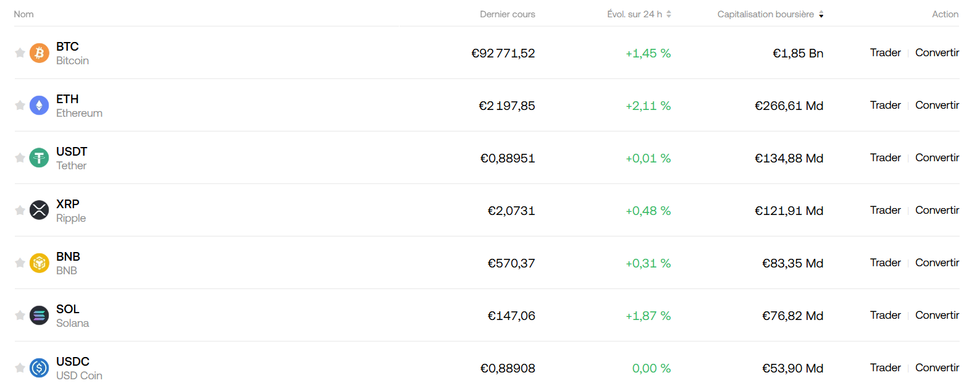Select Convertir for BNB
This screenshot has width=980, height=383.
pos(937,263)
